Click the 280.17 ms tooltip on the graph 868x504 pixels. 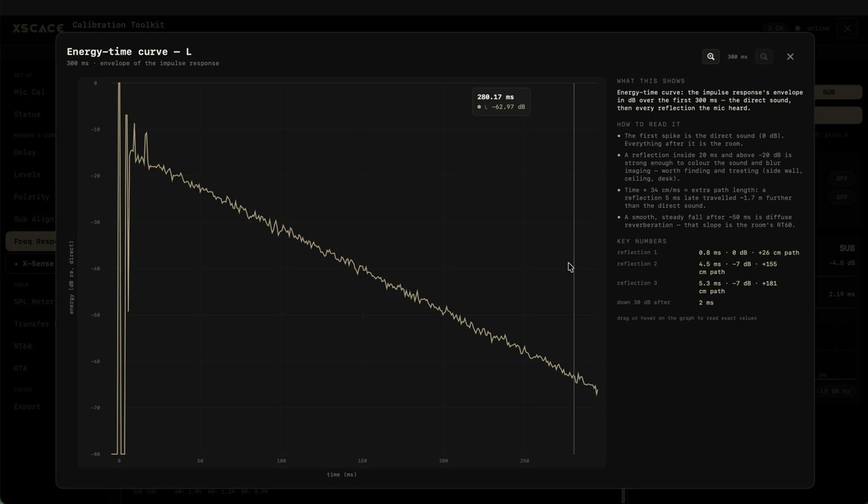tap(501, 101)
